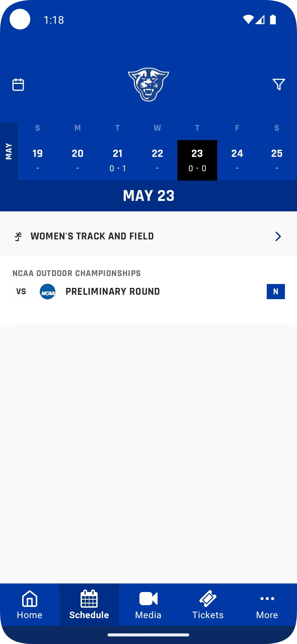Screen dimensions: 297x644
Task: Open the More menu
Action: click(267, 605)
